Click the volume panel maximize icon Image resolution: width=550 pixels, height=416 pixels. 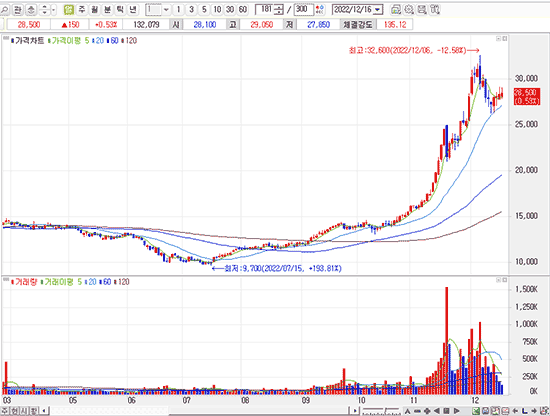pos(504,280)
